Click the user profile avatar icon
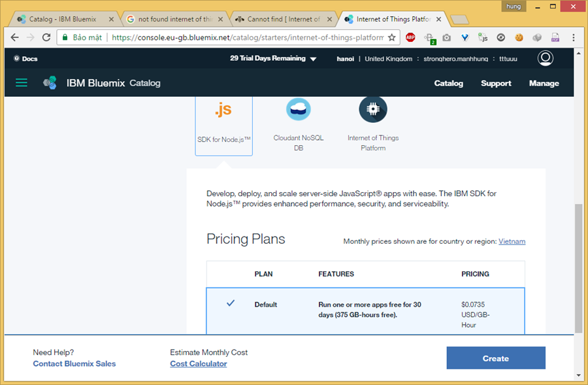 545,59
